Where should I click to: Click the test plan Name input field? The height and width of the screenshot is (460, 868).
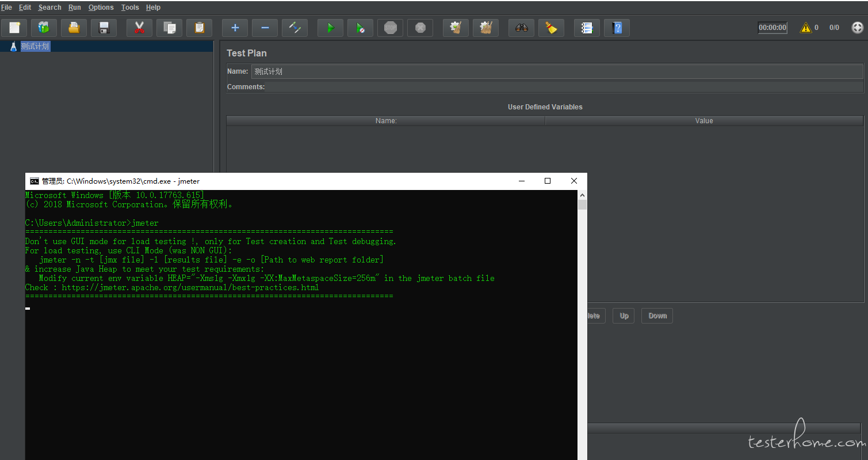557,71
